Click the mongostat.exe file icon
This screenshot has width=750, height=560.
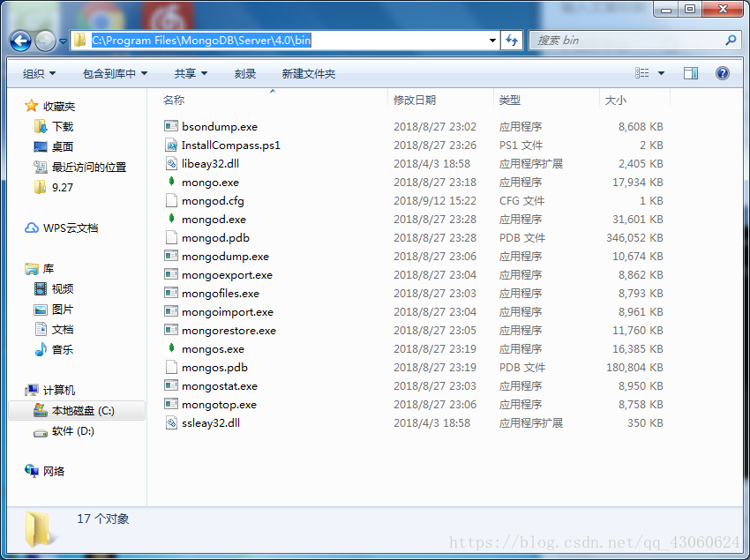pos(171,385)
